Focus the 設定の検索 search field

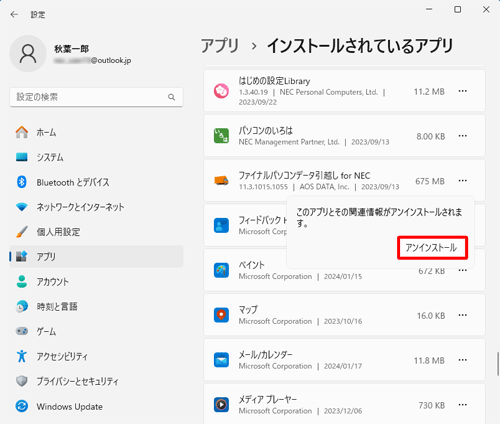pyautogui.click(x=96, y=97)
